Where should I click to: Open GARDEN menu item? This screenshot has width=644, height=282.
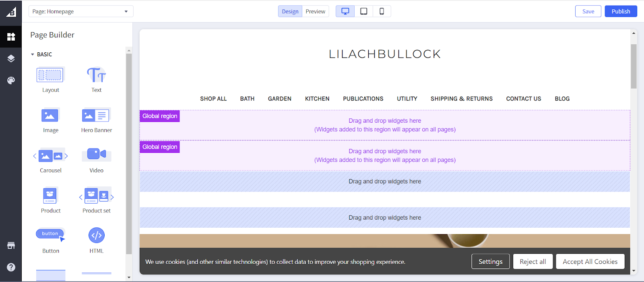[x=280, y=99]
